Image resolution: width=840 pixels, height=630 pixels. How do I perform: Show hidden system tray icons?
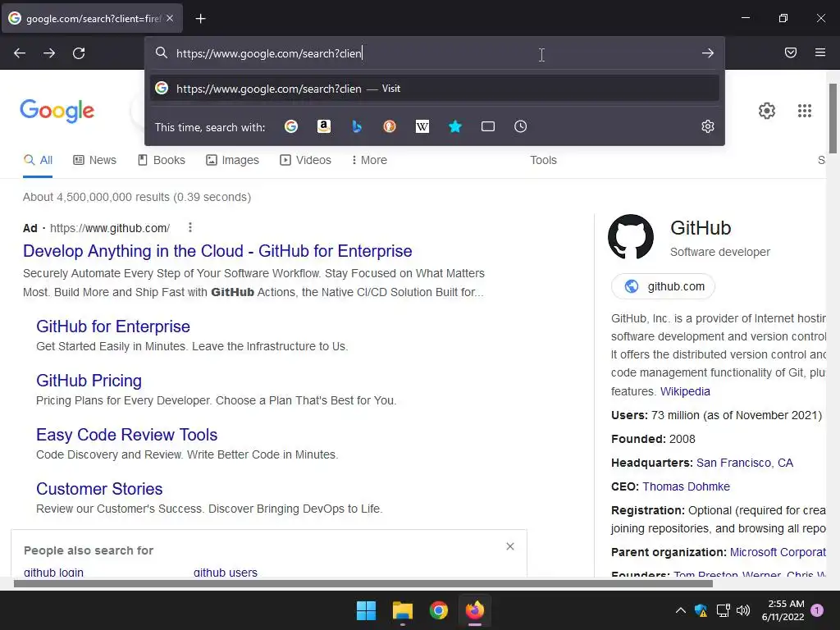pos(680,610)
